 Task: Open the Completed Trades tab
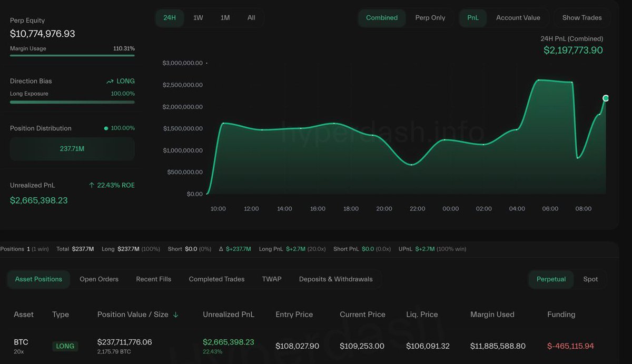(x=216, y=279)
